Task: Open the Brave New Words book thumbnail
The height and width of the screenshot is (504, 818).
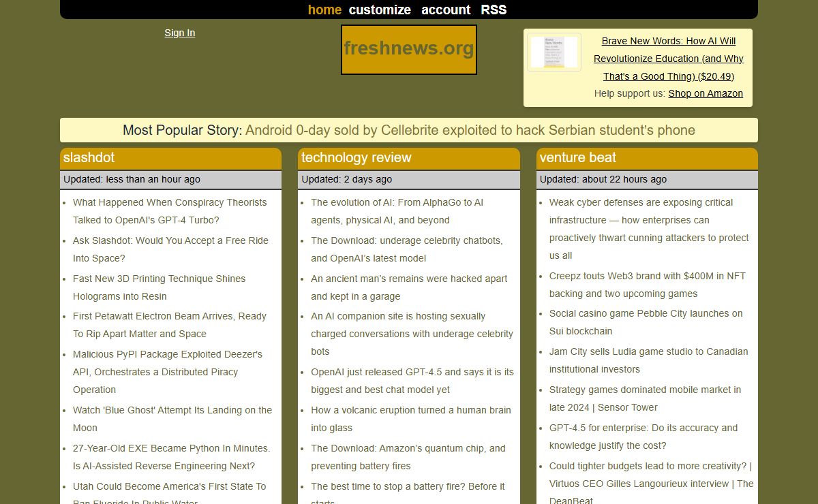Action: point(554,52)
